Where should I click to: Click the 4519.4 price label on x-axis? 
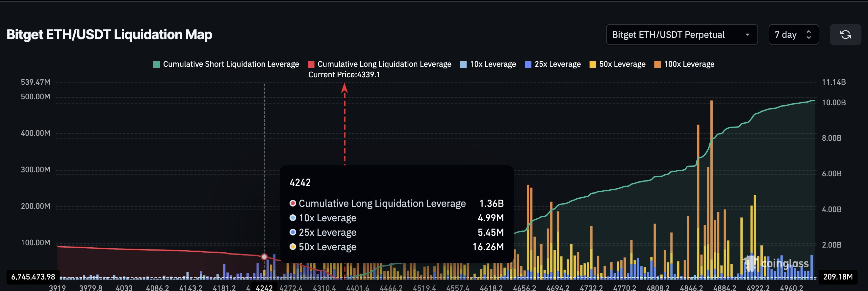click(424, 288)
